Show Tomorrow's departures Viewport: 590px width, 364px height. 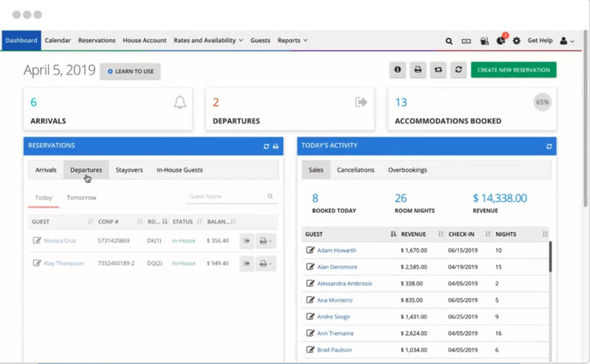point(81,197)
